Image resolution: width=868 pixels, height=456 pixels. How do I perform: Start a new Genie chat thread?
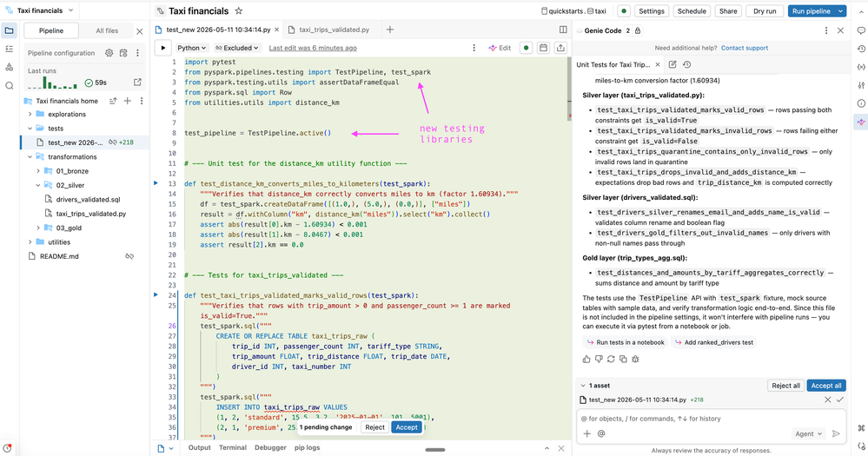673,65
